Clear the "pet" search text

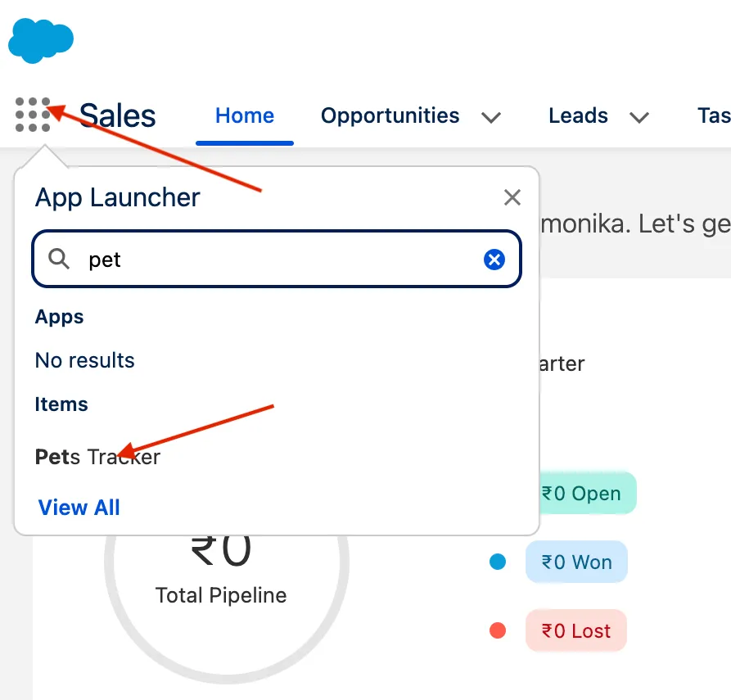click(x=494, y=260)
